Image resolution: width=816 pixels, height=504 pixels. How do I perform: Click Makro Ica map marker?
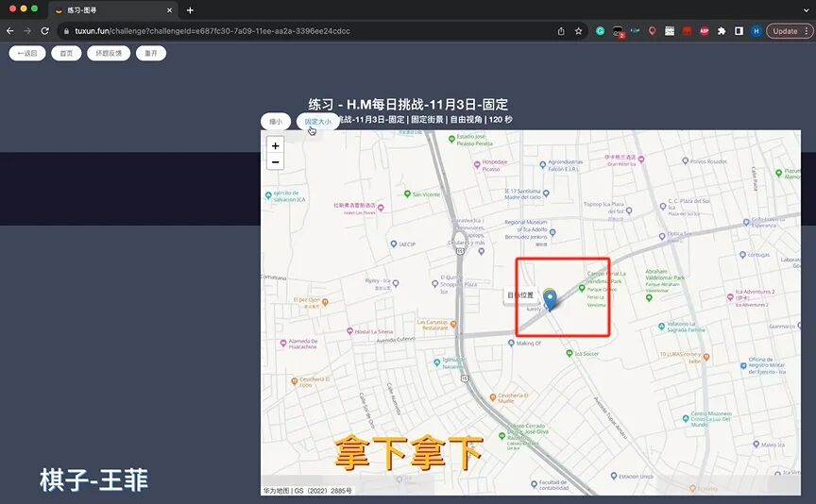click(756, 445)
